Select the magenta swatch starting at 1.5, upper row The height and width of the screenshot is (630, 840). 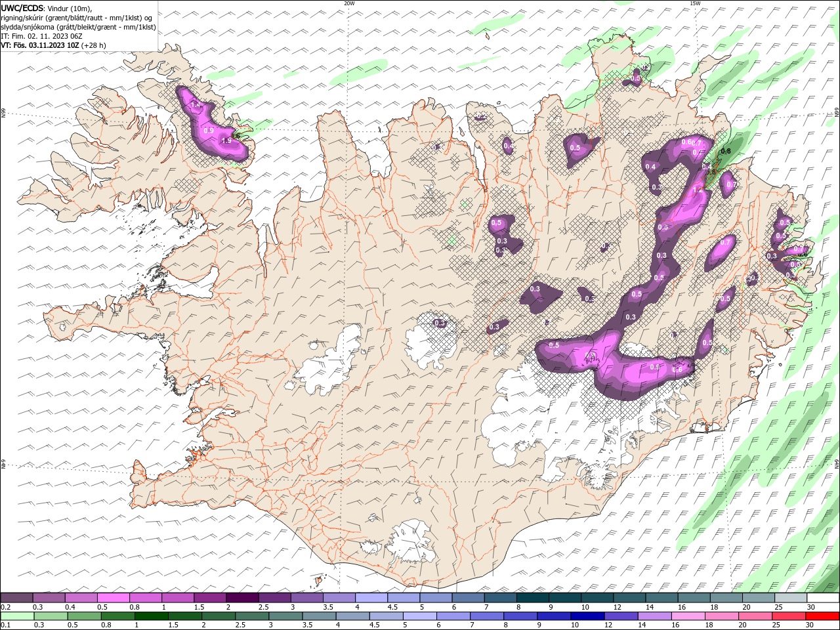coord(210,598)
